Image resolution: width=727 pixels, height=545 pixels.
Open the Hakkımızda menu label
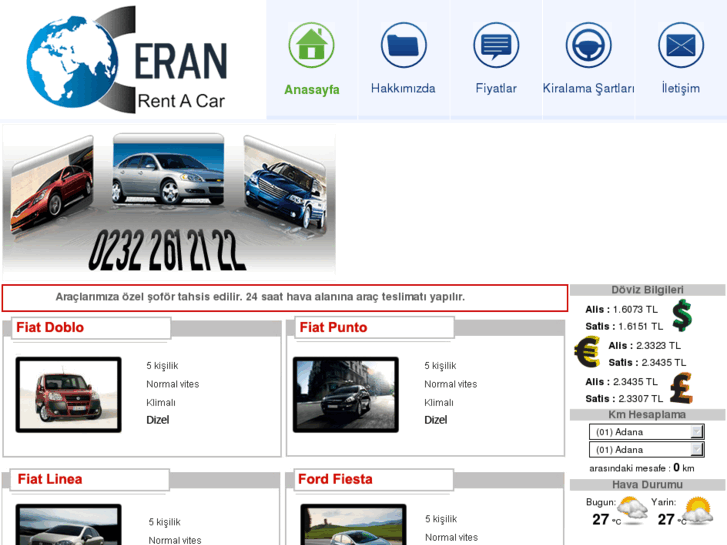click(403, 88)
